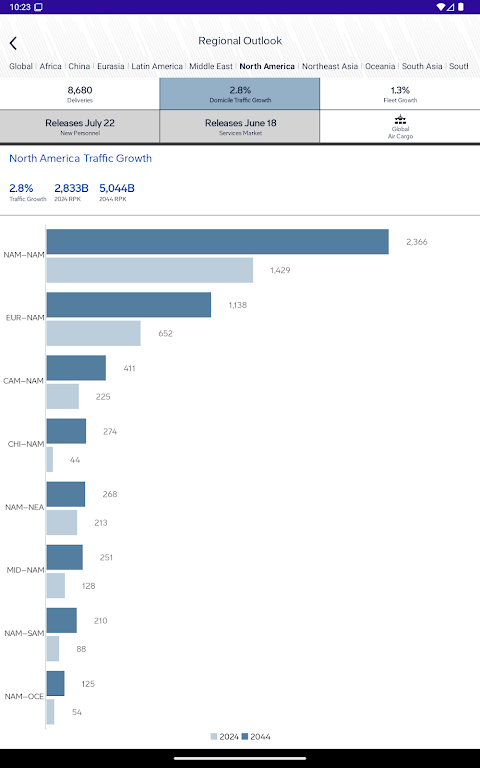Click the NAM–OCE 2044 bar
Image resolution: width=480 pixels, height=768 pixels.
click(55, 683)
